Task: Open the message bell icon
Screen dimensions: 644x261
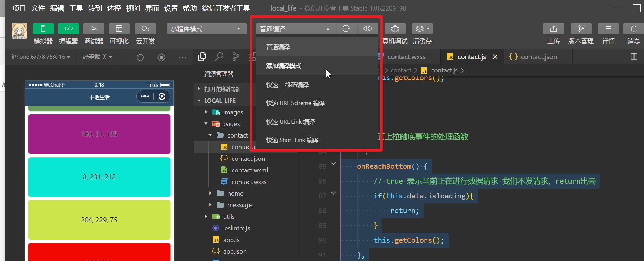Action: pyautogui.click(x=633, y=29)
